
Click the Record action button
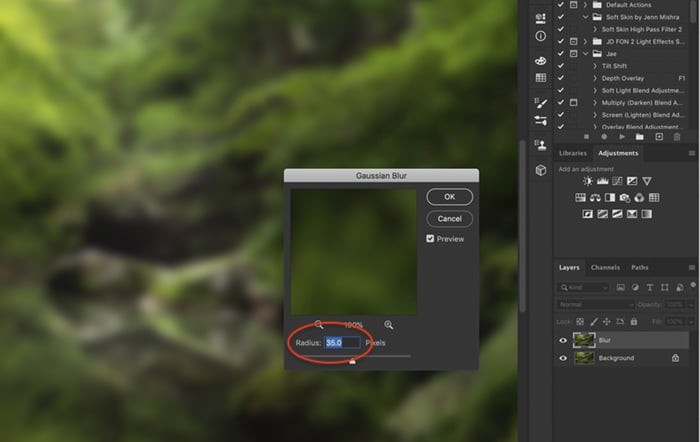(x=604, y=137)
